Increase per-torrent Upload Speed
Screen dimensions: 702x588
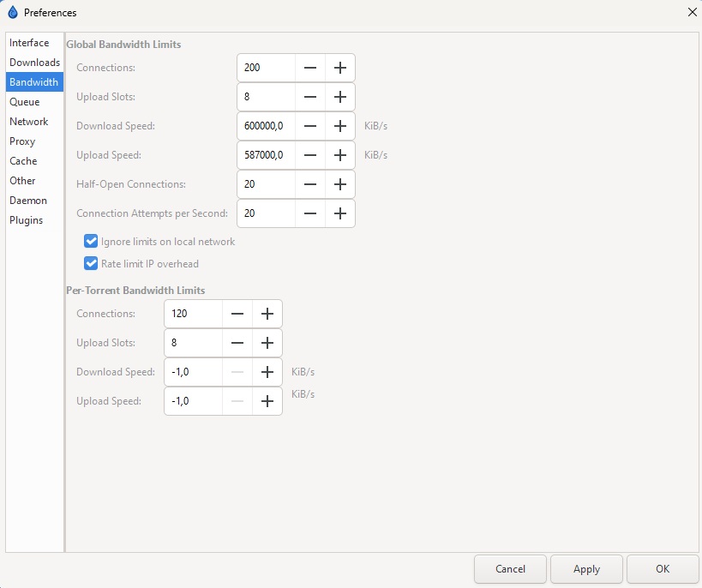click(x=267, y=401)
